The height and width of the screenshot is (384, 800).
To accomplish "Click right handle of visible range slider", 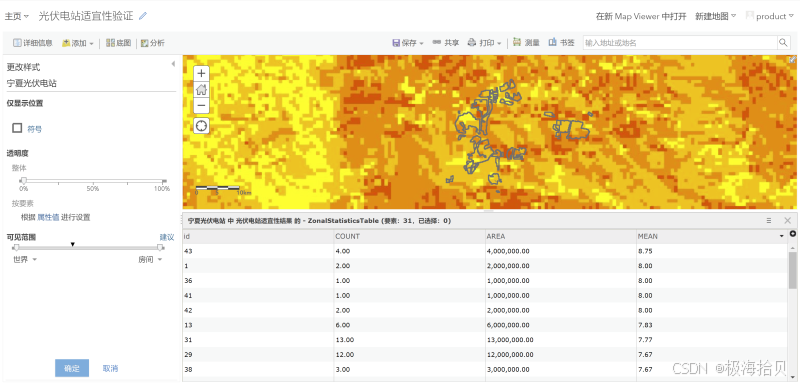I will (161, 248).
